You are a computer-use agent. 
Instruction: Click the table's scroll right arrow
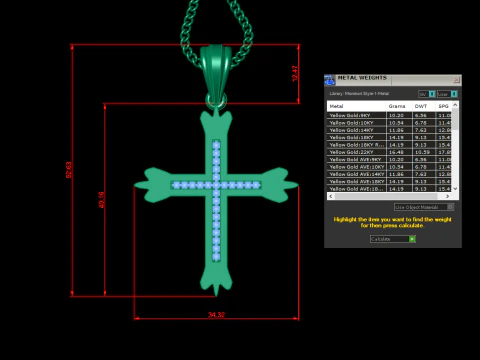448,196
